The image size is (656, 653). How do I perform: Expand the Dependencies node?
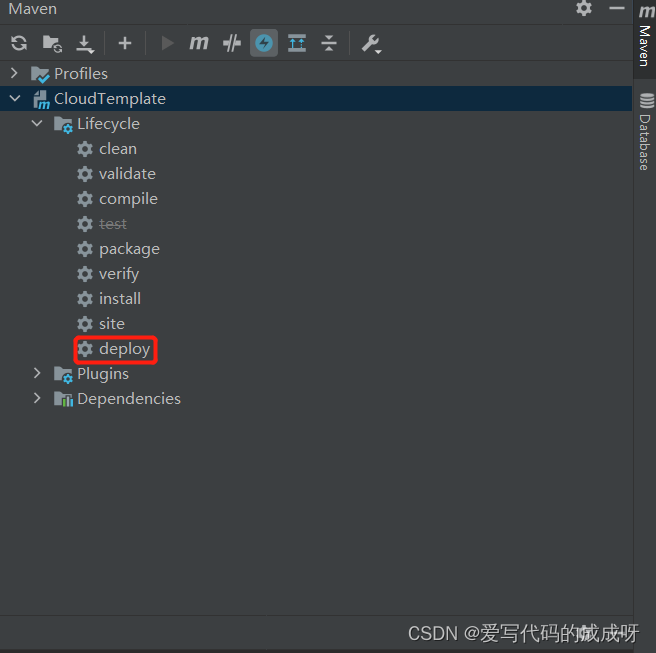[x=37, y=398]
